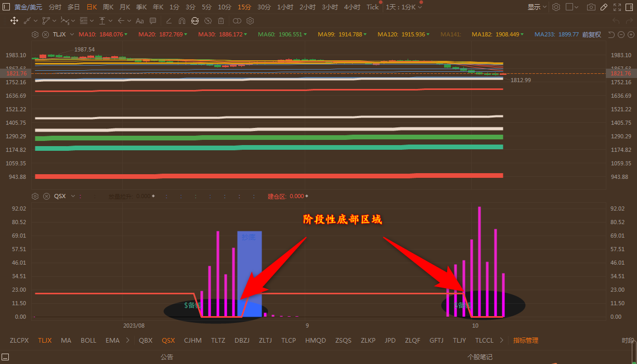Apply the HMQD indicator
This screenshot has height=364, width=637.
[316, 341]
